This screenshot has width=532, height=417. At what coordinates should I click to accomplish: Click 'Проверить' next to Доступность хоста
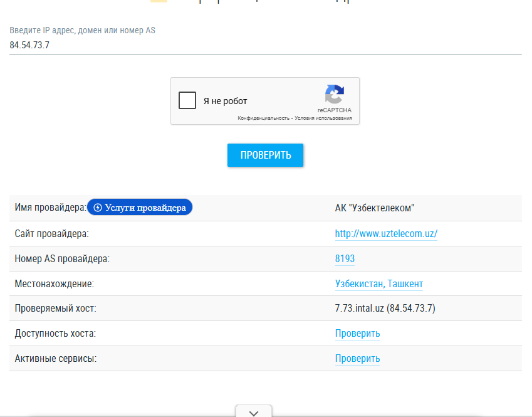pos(357,334)
